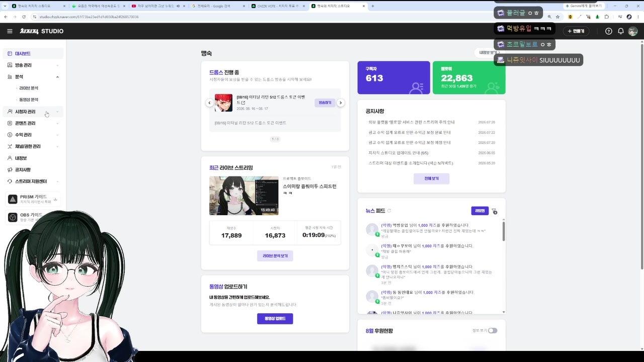Select 대시보드 in the sidebar
The width and height of the screenshot is (644, 362).
click(x=33, y=53)
